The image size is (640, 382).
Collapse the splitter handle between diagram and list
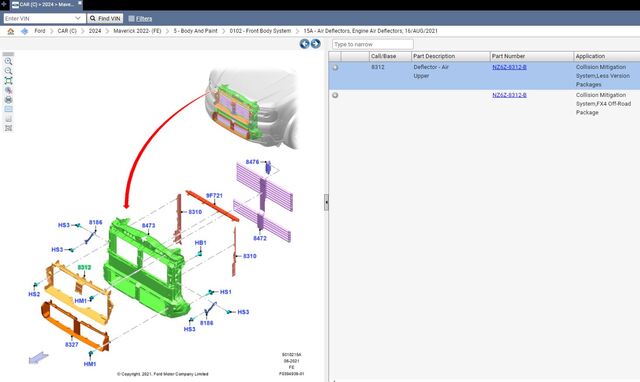[x=326, y=202]
